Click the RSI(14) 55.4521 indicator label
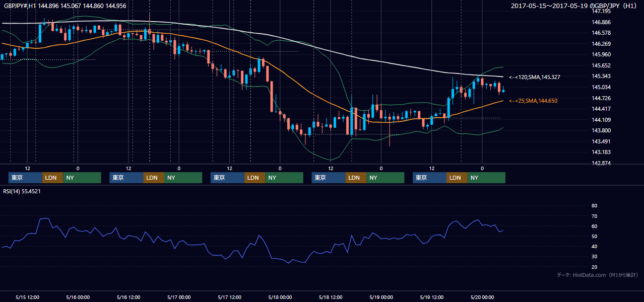 22,191
